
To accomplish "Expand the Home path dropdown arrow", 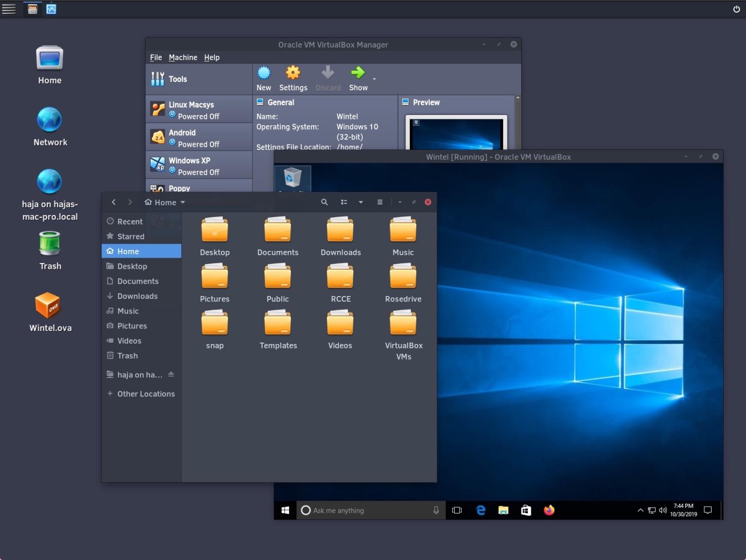I will click(183, 202).
